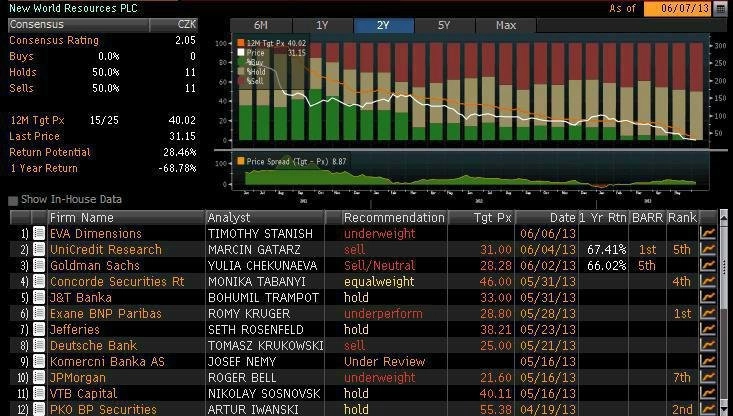Open Komercni Banka AS report document icon
The width and height of the screenshot is (733, 416).
[x=38, y=361]
